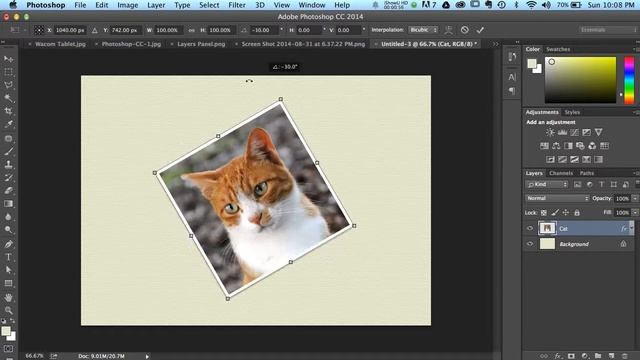Select the Pen tool

(8, 244)
